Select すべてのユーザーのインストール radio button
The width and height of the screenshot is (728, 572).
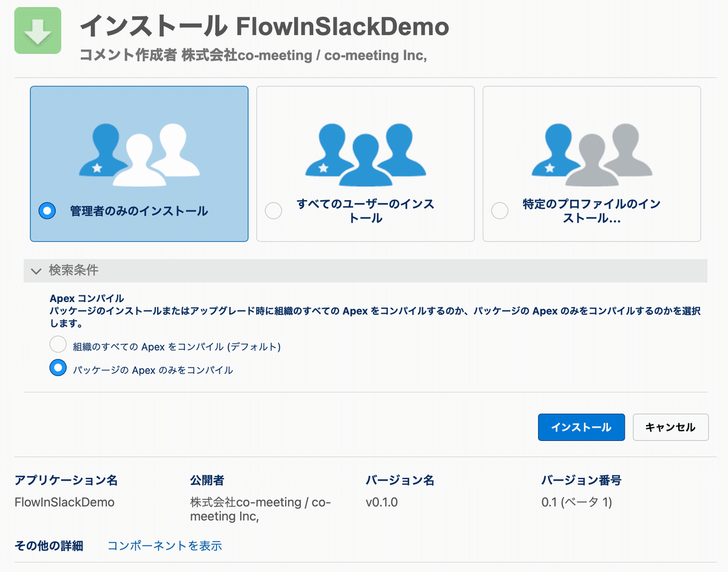[274, 211]
